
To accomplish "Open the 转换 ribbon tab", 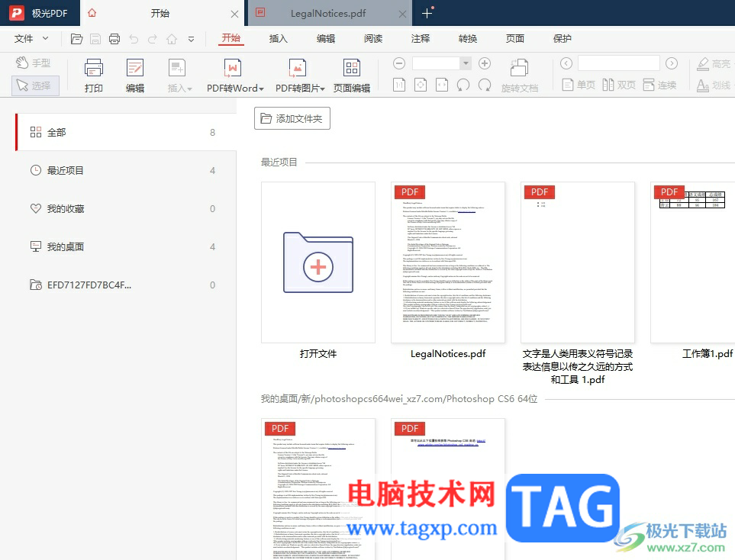I will (x=467, y=38).
